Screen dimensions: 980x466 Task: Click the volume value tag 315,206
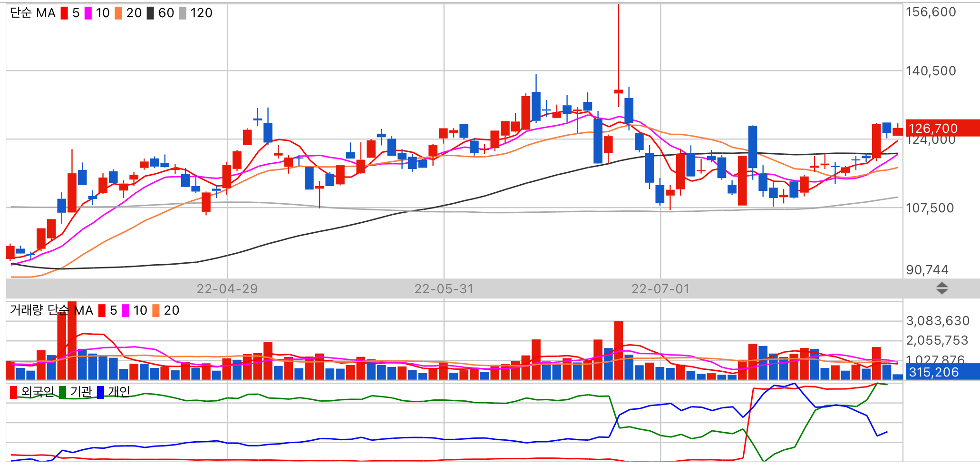coord(942,372)
